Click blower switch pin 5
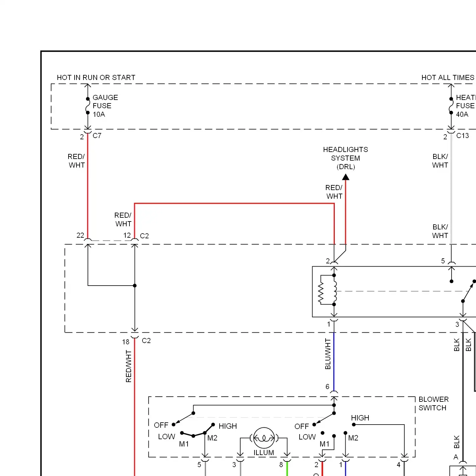The image size is (476, 476). [x=199, y=465]
